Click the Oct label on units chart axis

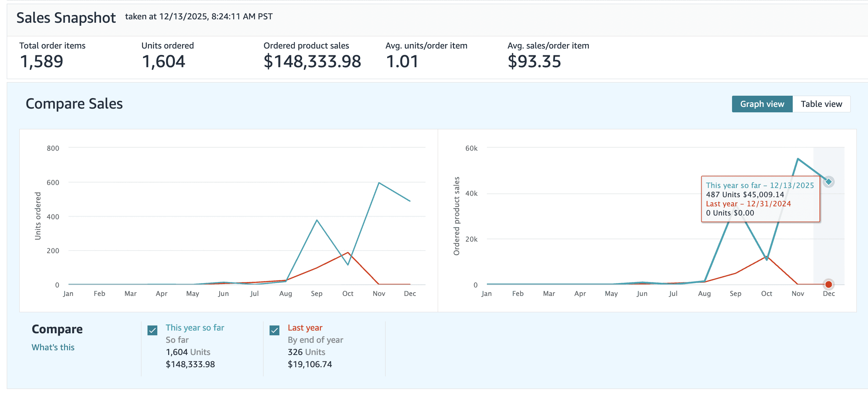coord(348,294)
